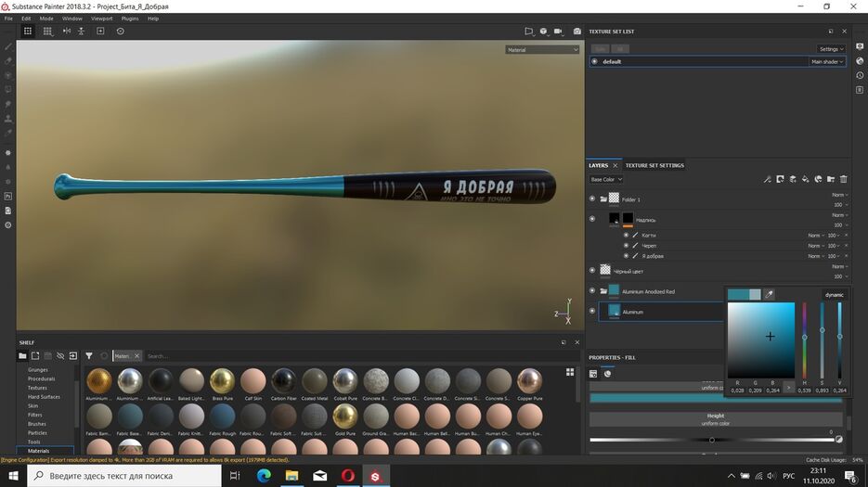
Task: Open the Mode menu
Action: (x=46, y=19)
